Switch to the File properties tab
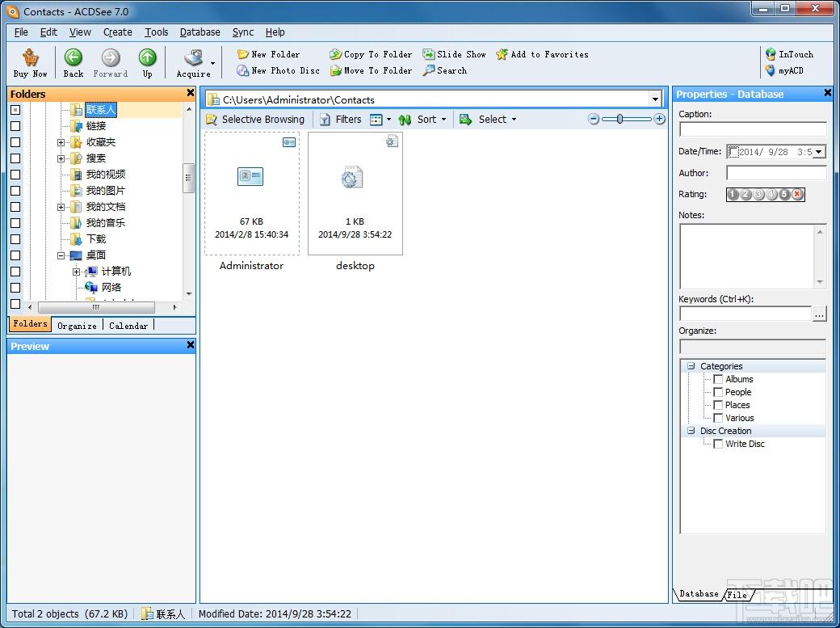Screen dimensions: 840x628 pyautogui.click(x=737, y=594)
